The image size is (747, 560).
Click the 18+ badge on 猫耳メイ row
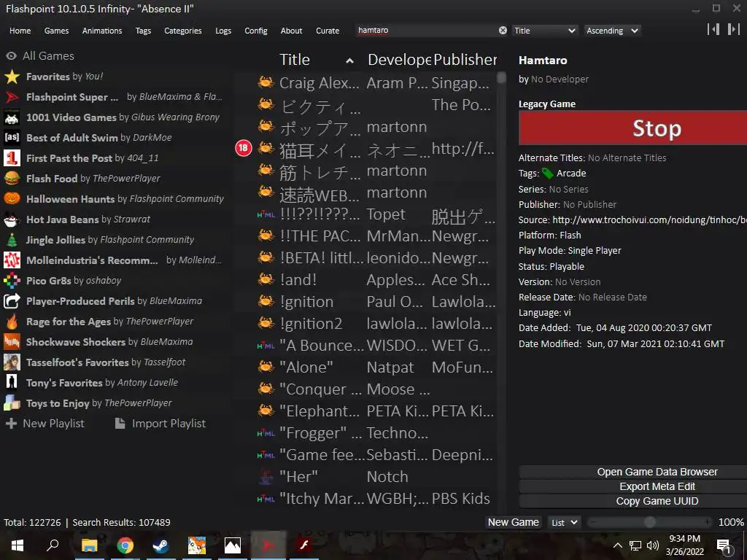click(244, 148)
